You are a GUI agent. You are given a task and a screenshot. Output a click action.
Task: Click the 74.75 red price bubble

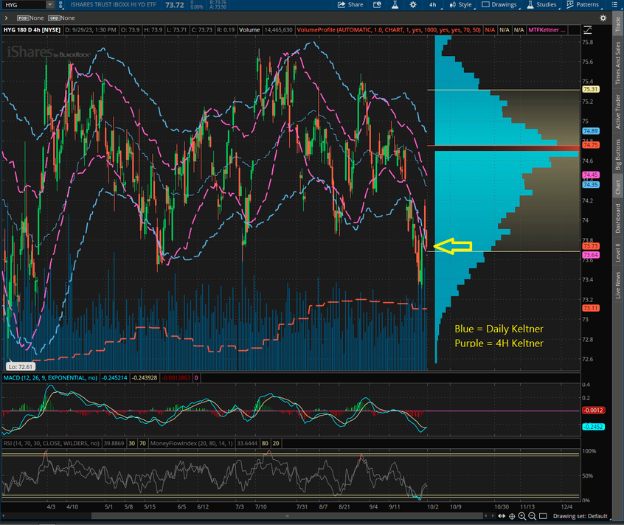pyautogui.click(x=591, y=145)
